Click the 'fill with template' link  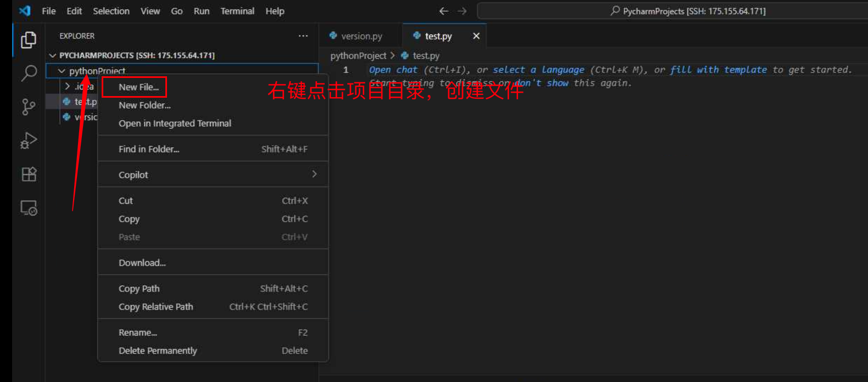718,70
